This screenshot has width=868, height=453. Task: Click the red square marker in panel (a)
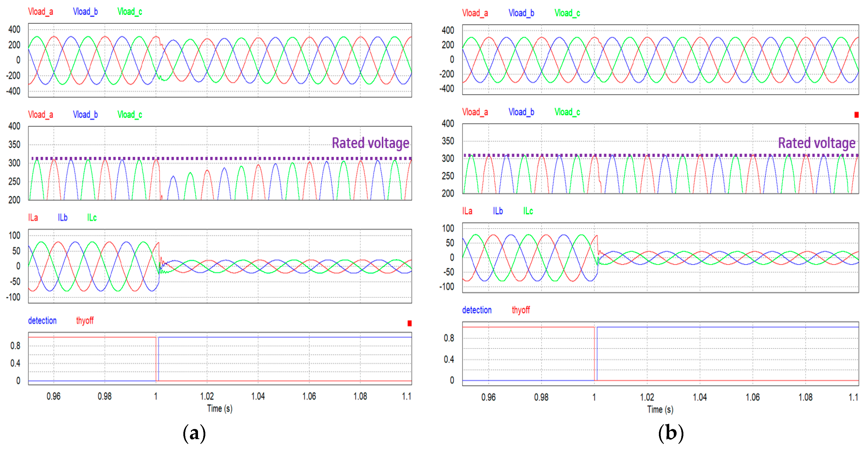tap(409, 323)
